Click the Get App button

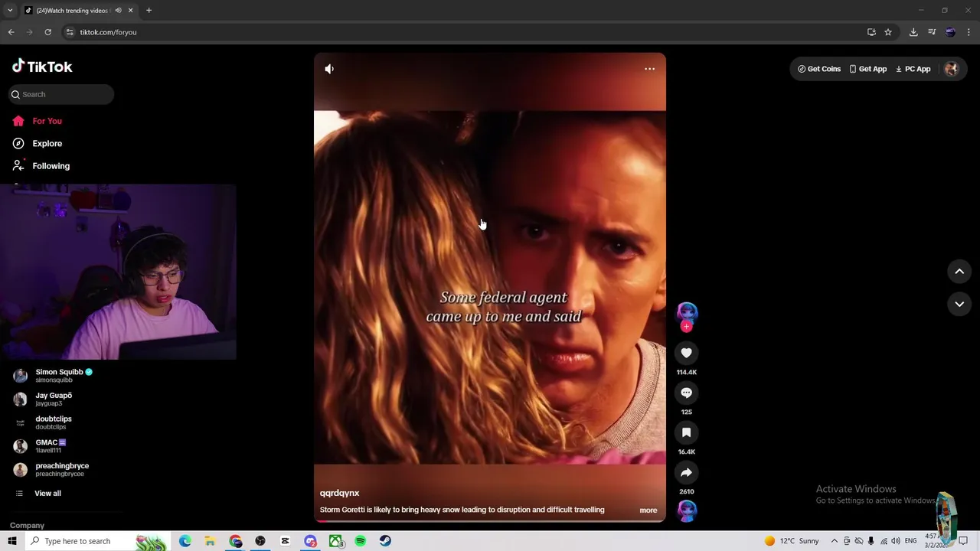click(x=867, y=69)
